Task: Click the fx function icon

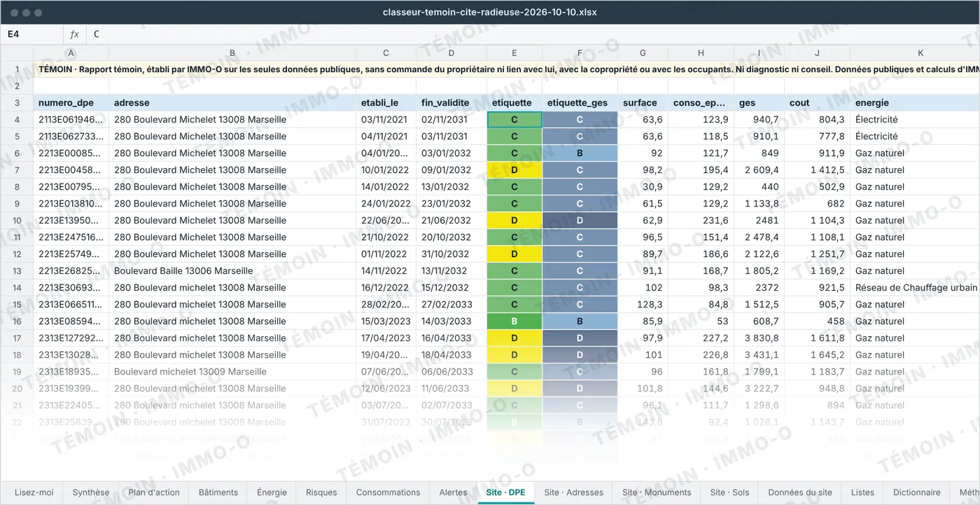Action: [x=75, y=34]
